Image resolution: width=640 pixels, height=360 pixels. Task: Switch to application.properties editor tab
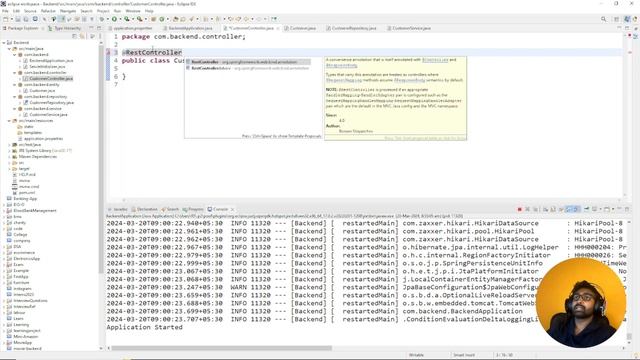coord(131,28)
